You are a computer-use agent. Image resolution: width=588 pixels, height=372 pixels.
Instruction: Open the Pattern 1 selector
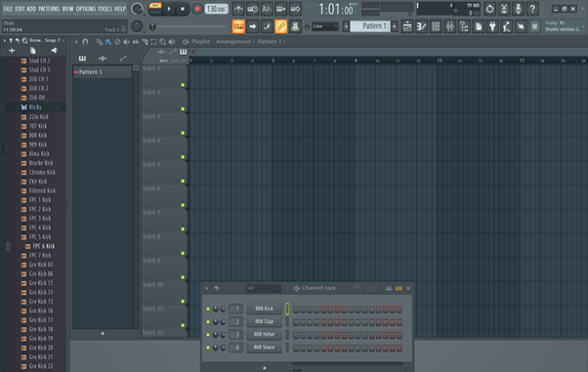point(370,26)
